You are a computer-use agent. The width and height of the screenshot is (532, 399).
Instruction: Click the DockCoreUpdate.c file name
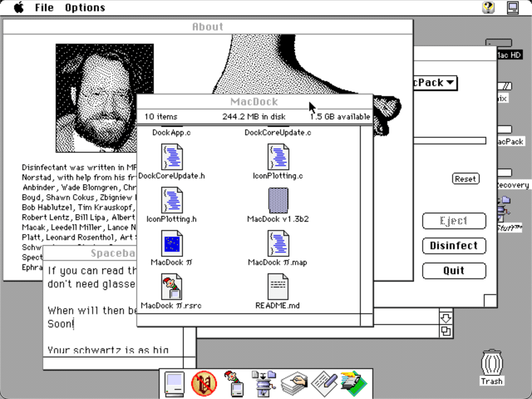[x=278, y=132]
